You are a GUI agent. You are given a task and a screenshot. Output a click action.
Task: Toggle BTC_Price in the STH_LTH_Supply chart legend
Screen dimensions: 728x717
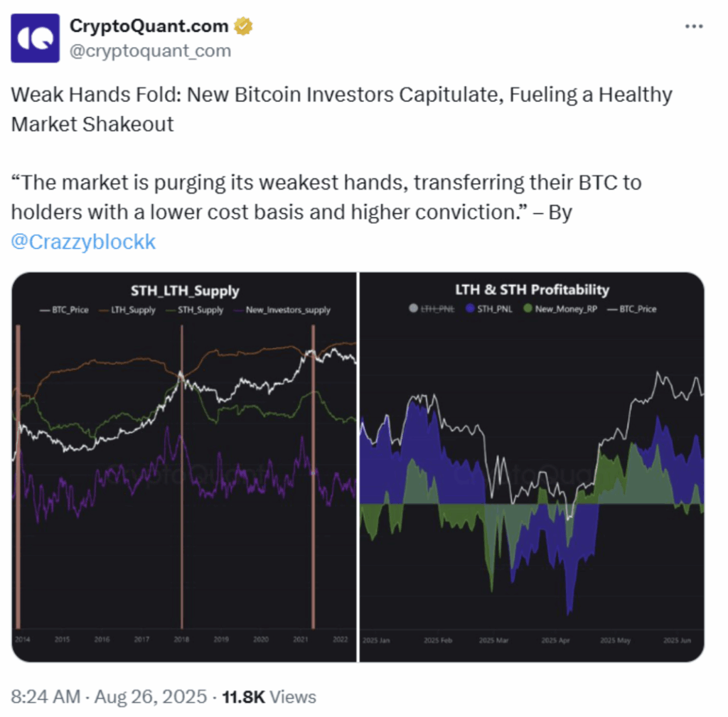tap(65, 310)
